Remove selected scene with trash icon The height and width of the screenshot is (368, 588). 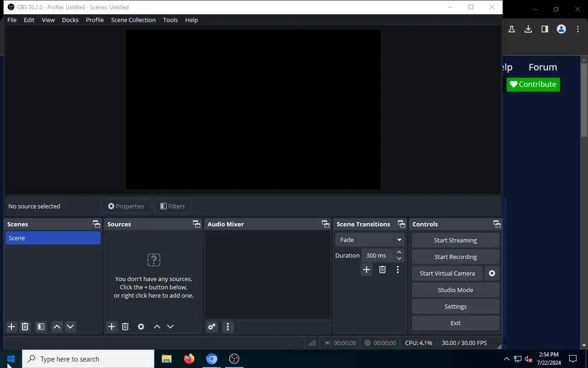[25, 327]
